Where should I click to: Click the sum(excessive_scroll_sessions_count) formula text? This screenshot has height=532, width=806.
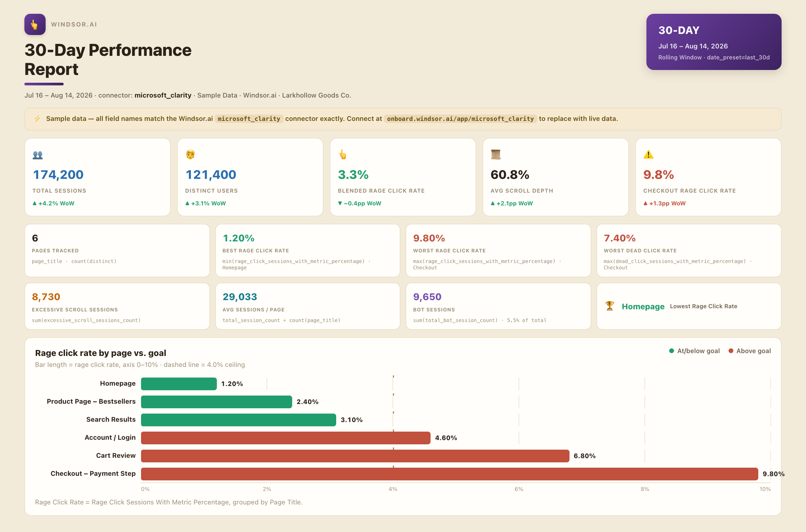coord(86,320)
